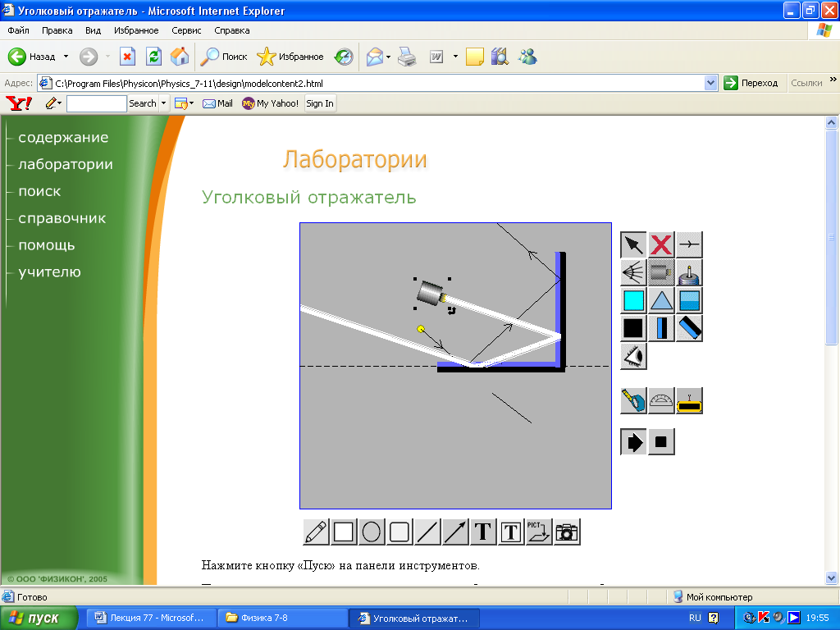The image size is (840, 630).
Task: Select the rectangle drawing tool
Action: (344, 532)
